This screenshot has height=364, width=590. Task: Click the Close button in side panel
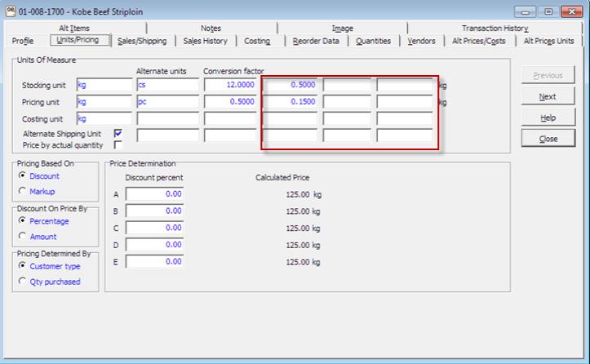(x=548, y=139)
